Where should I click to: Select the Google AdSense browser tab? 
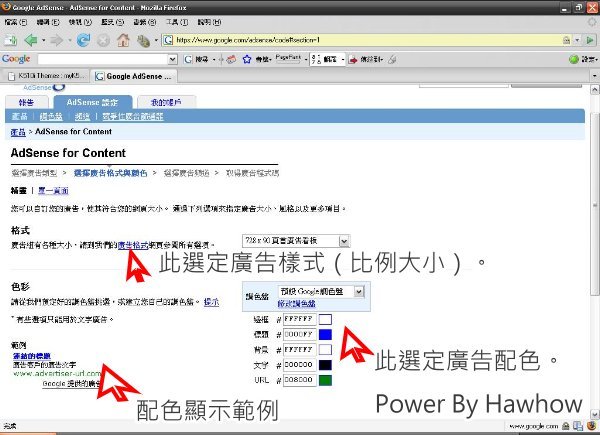click(134, 76)
